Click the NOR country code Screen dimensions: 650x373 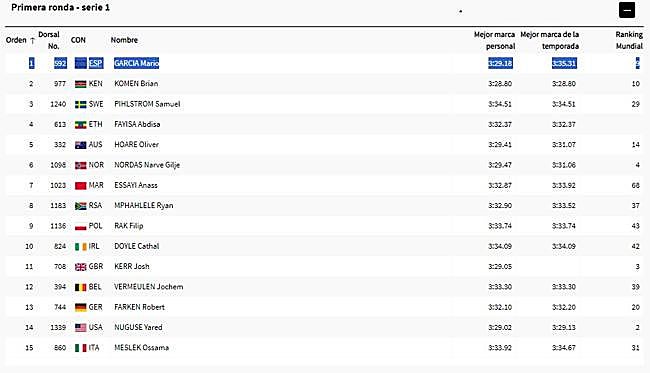point(96,165)
